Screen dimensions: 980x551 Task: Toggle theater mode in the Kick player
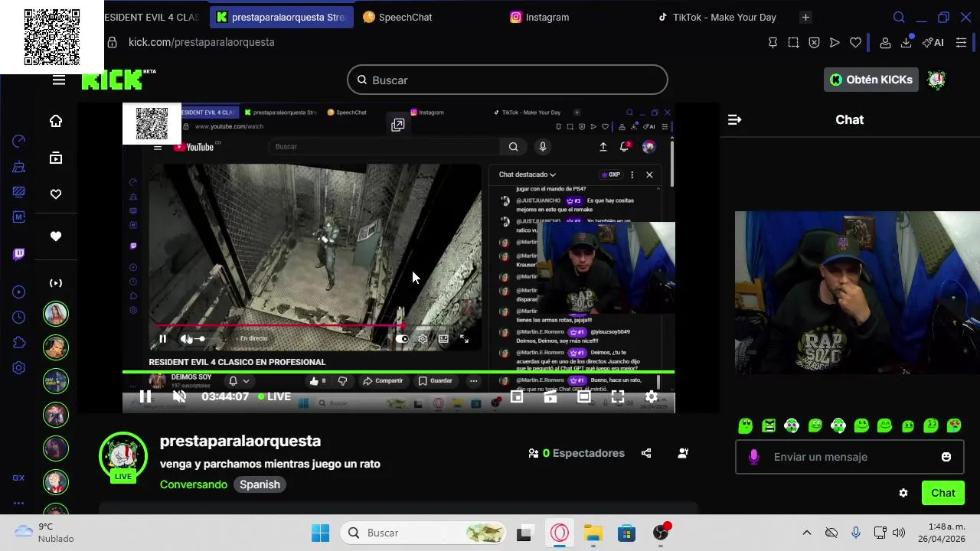point(584,396)
